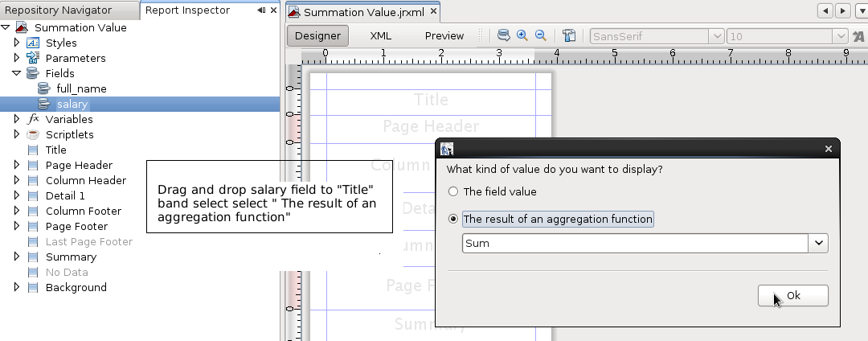Minimize the Report Inspector panel
The image size is (868, 341).
[262, 10]
